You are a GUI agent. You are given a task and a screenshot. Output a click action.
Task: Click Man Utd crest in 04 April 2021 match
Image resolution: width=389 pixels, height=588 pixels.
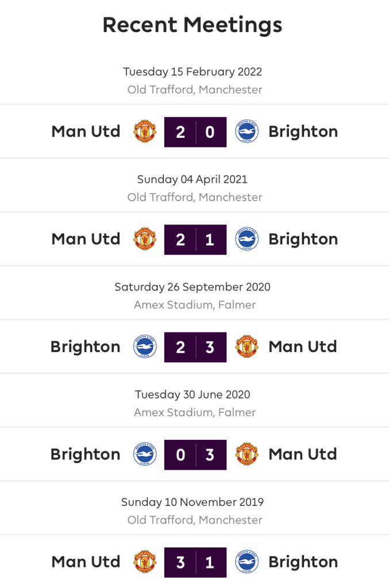[145, 239]
